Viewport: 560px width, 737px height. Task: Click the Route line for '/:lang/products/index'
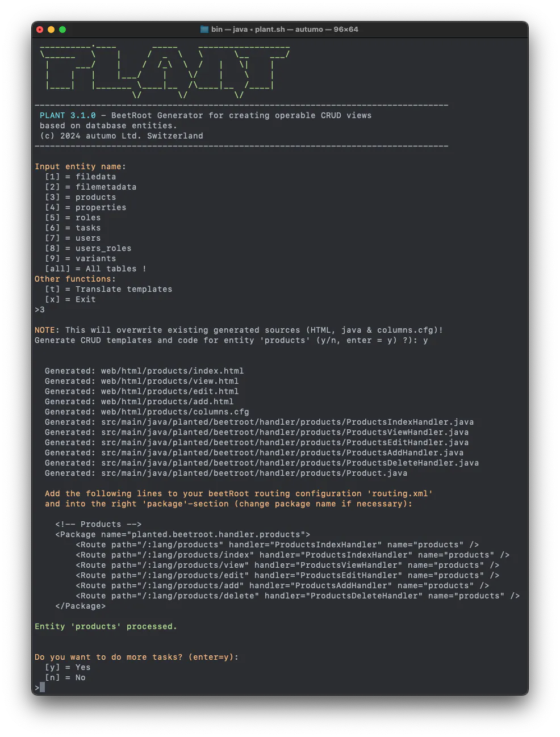click(x=292, y=555)
